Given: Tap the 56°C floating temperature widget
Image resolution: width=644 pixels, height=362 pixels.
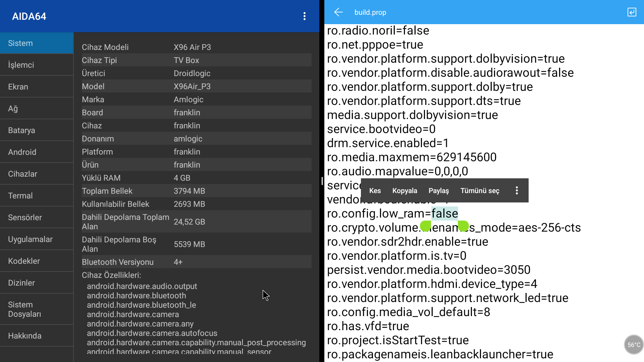Looking at the screenshot, I should pyautogui.click(x=634, y=345).
